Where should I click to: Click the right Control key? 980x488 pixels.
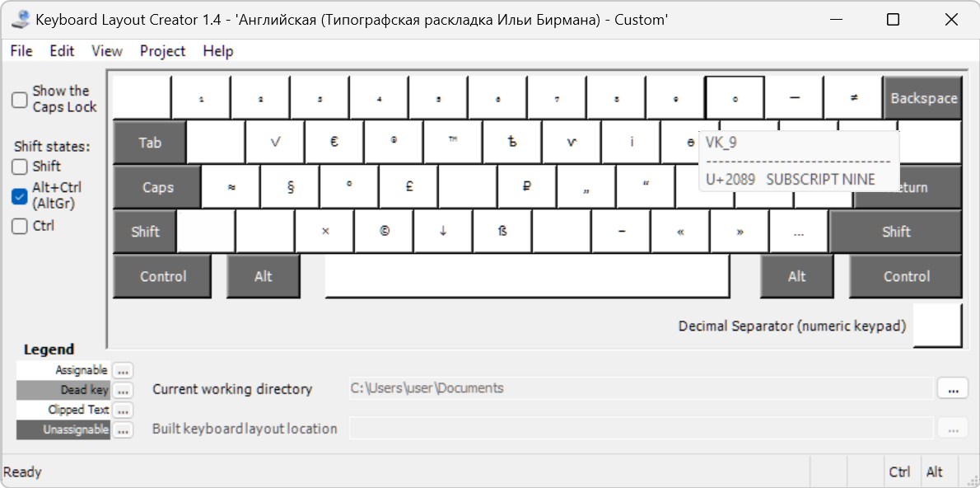(x=906, y=276)
